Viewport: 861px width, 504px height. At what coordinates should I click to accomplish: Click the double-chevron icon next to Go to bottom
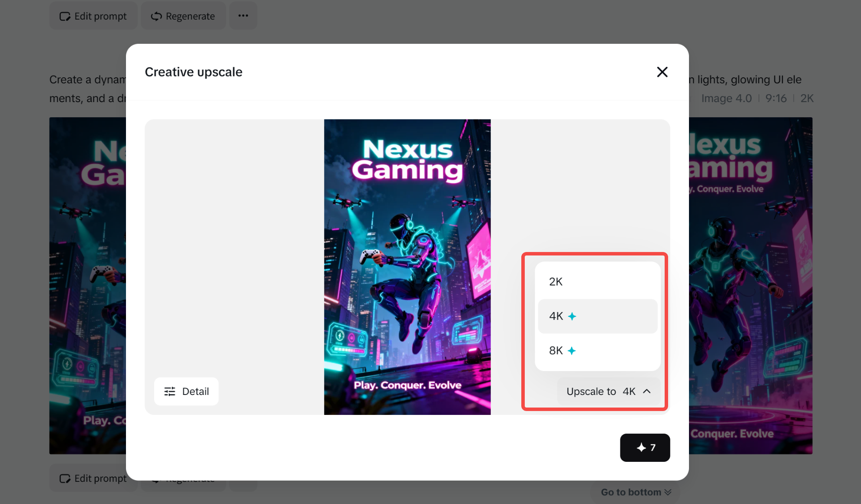[668, 492]
